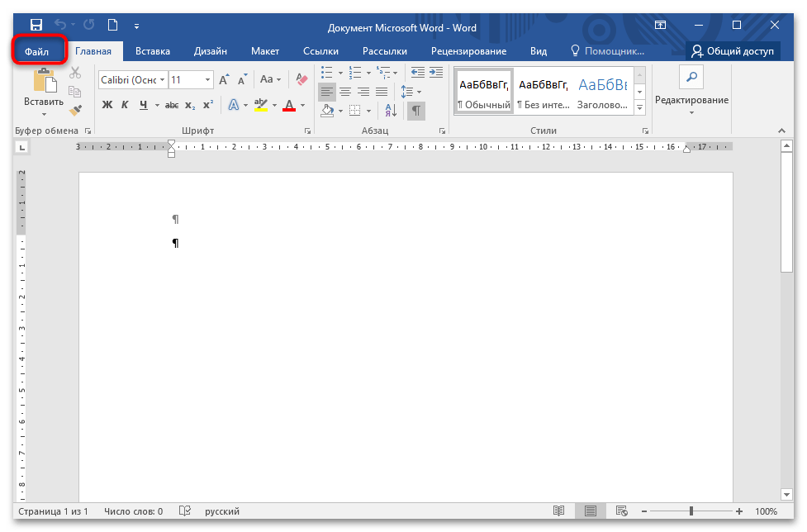The height and width of the screenshot is (532, 807).
Task: Open the font size 11 dropdown
Action: point(207,80)
